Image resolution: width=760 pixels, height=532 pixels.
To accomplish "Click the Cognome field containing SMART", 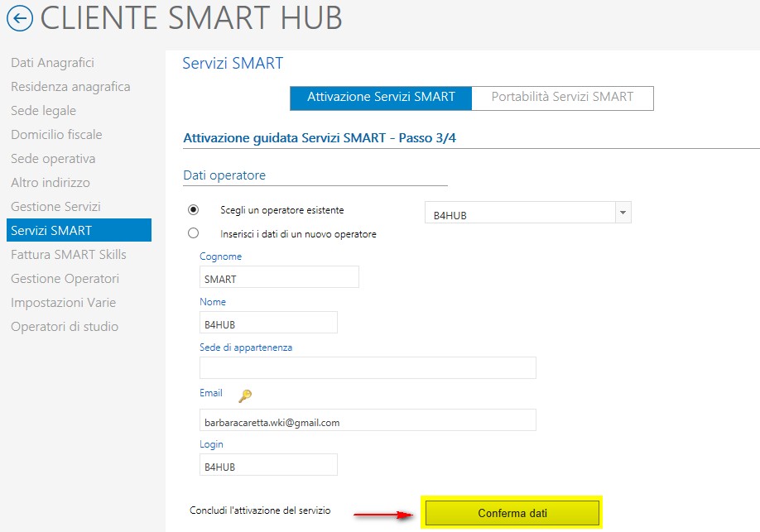I will pyautogui.click(x=279, y=277).
